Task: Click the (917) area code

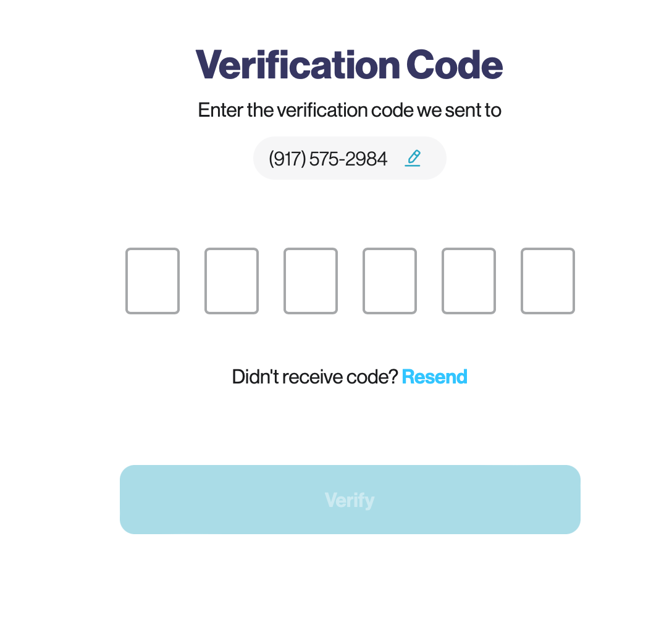Action: [287, 159]
